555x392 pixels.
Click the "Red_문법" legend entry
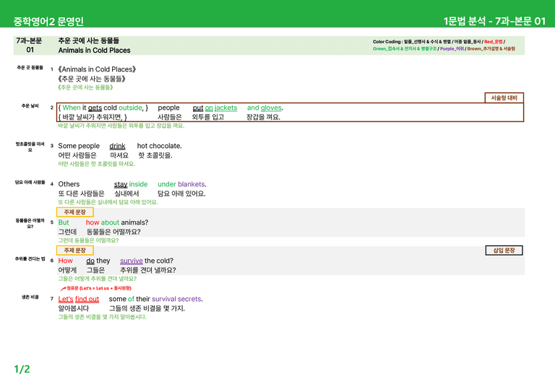tap(493, 42)
